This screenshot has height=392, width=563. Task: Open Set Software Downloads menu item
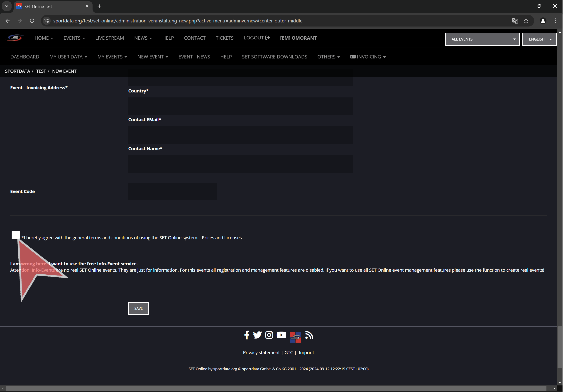pyautogui.click(x=274, y=57)
